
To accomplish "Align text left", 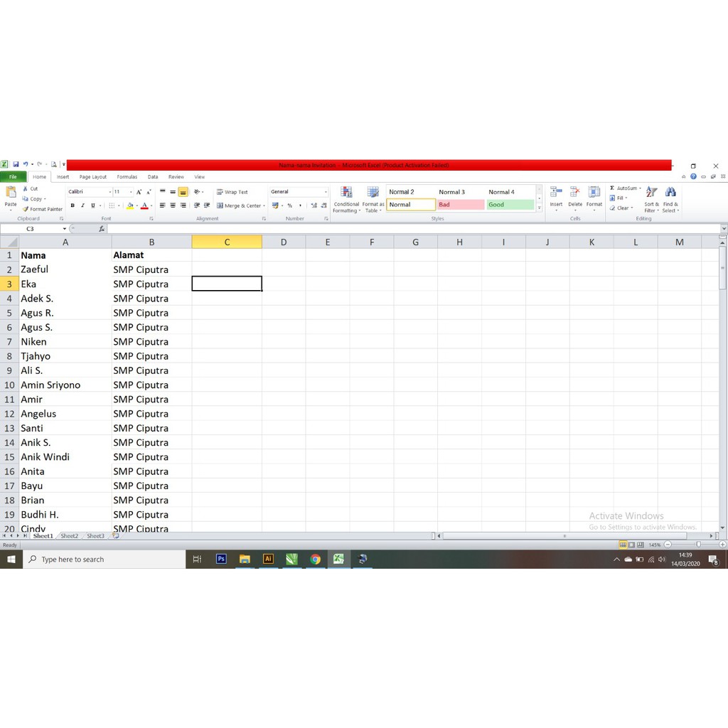I will point(163,205).
